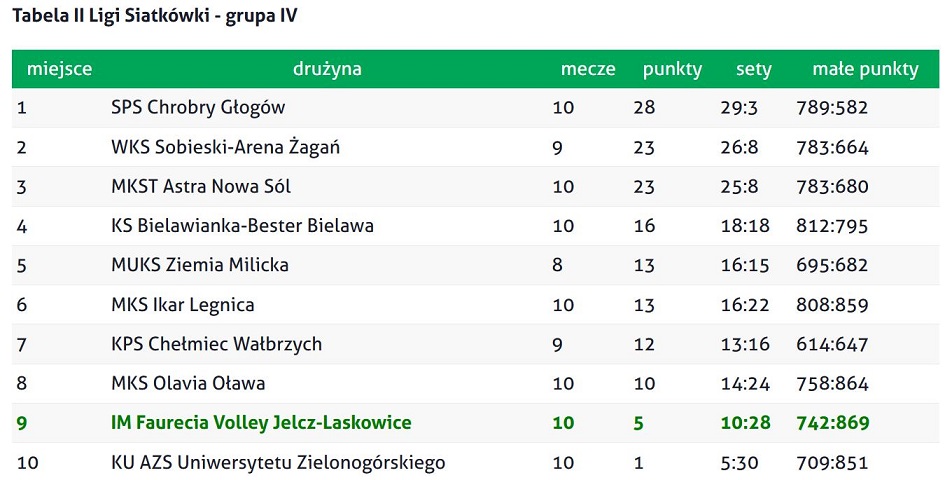This screenshot has height=480, width=945.
Task: Select MKS Olavia Oława
Action: pyautogui.click(x=188, y=384)
